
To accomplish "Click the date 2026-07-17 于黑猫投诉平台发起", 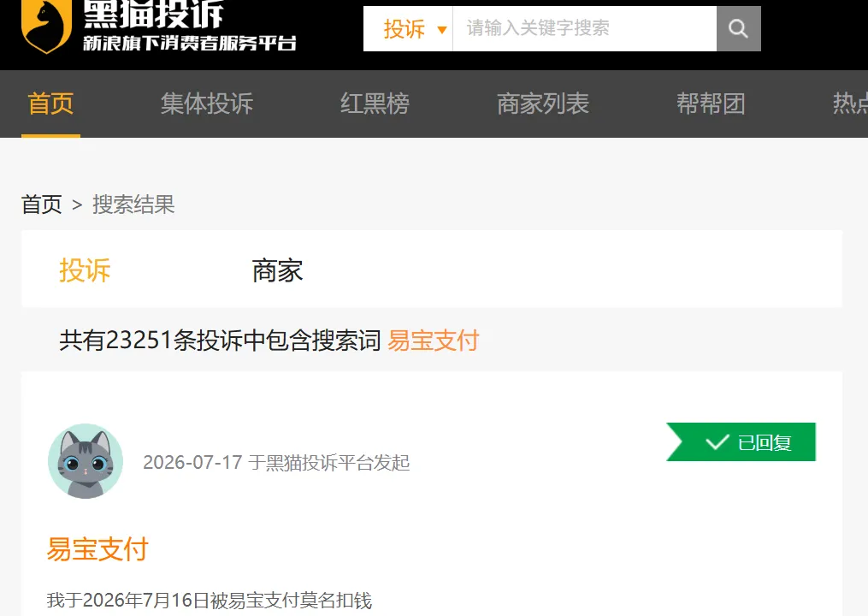I will [x=276, y=462].
